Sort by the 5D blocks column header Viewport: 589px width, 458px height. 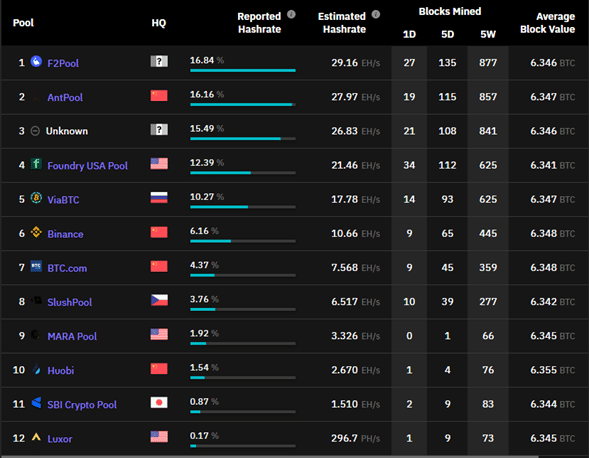pyautogui.click(x=447, y=35)
